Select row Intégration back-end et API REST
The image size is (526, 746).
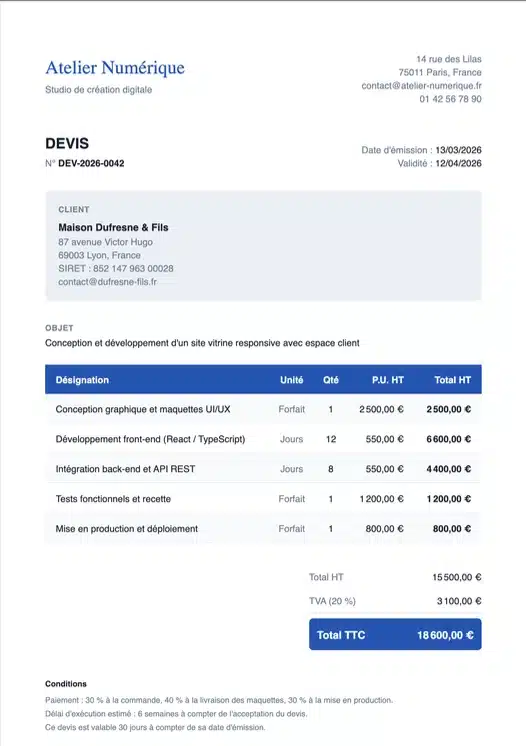pos(263,469)
